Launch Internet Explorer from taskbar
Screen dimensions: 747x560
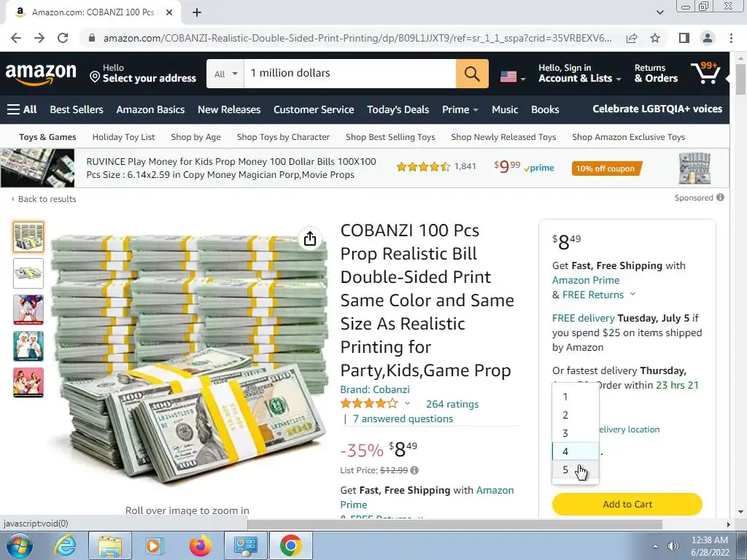click(x=65, y=545)
